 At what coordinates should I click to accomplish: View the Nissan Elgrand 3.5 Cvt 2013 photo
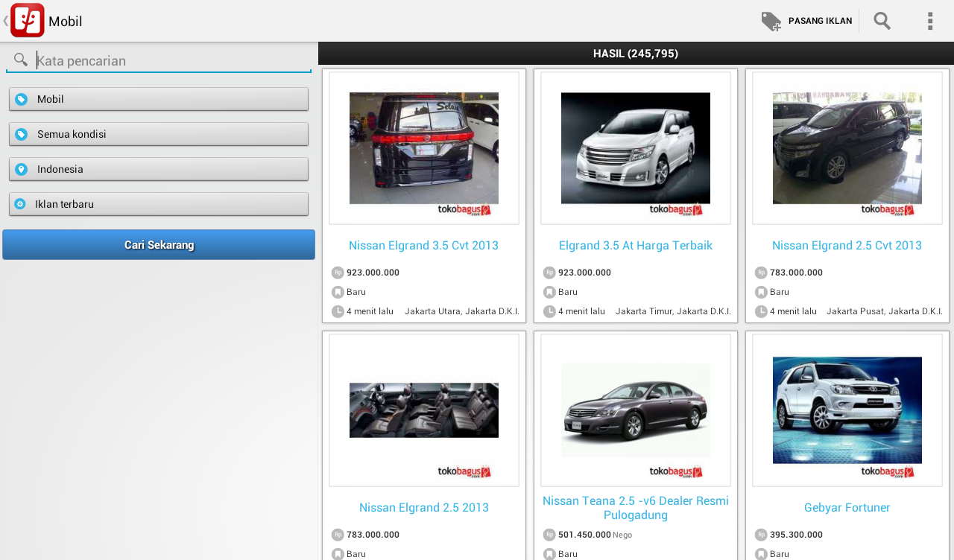424,148
